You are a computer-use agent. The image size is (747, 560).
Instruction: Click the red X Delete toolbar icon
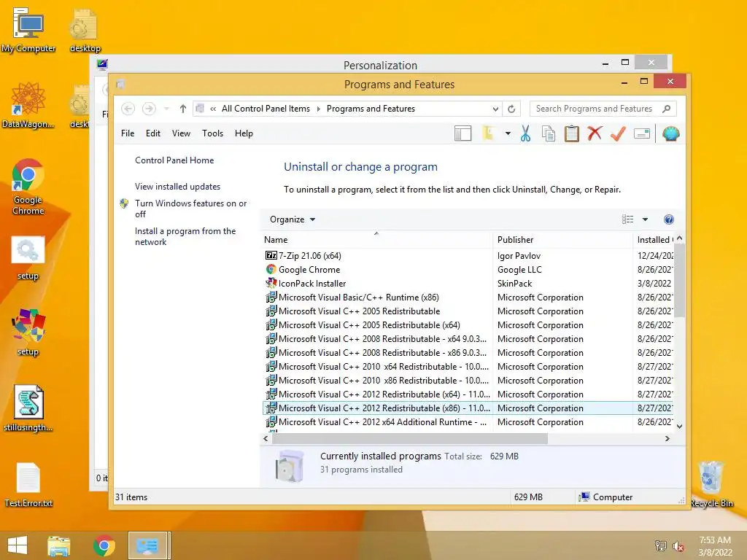click(595, 133)
